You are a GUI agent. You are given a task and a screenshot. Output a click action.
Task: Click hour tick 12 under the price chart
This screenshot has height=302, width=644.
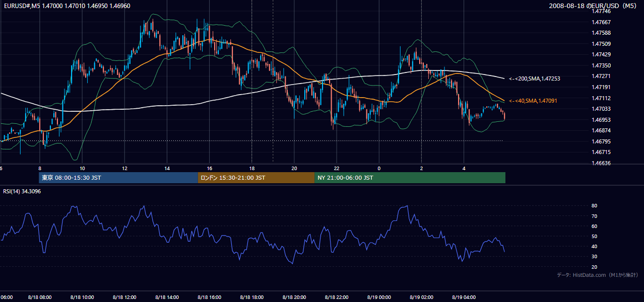[124, 169]
